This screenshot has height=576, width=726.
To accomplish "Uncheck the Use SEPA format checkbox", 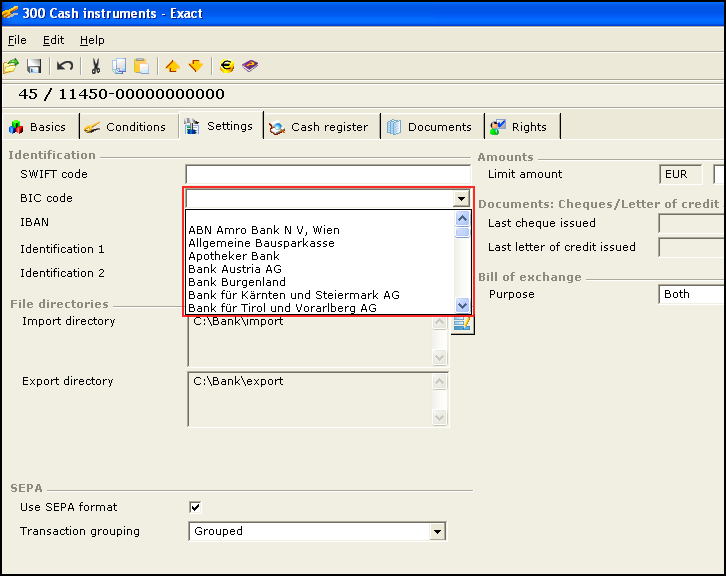I will point(195,507).
